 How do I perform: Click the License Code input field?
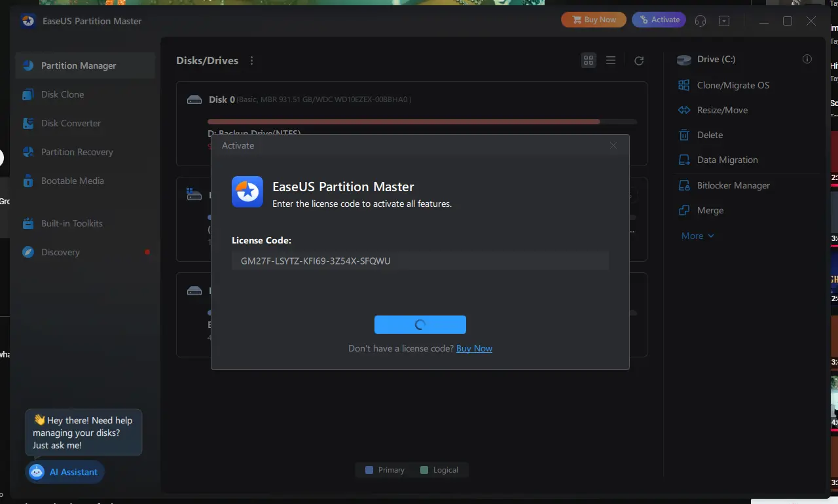click(420, 261)
